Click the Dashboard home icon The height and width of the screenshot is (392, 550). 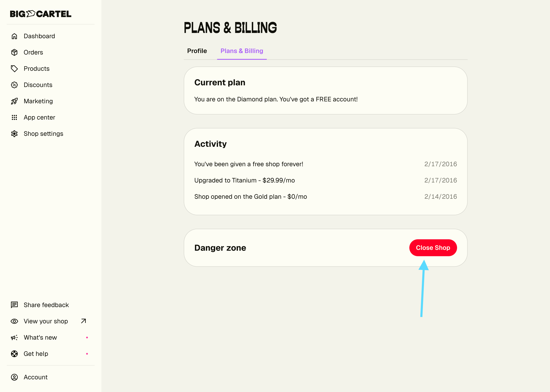15,36
